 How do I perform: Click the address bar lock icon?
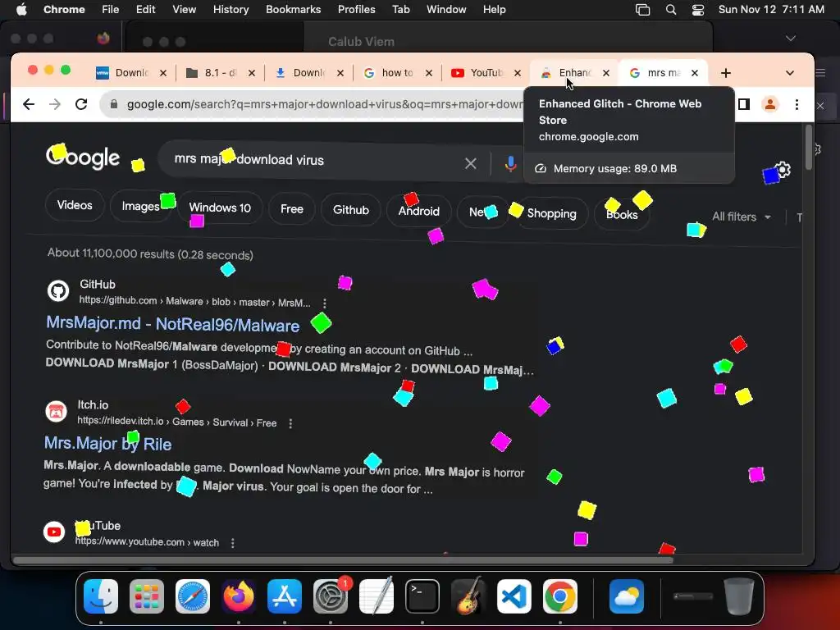113,104
